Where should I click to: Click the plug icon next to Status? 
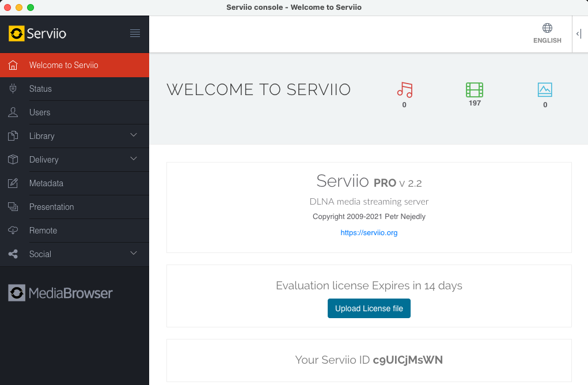13,89
